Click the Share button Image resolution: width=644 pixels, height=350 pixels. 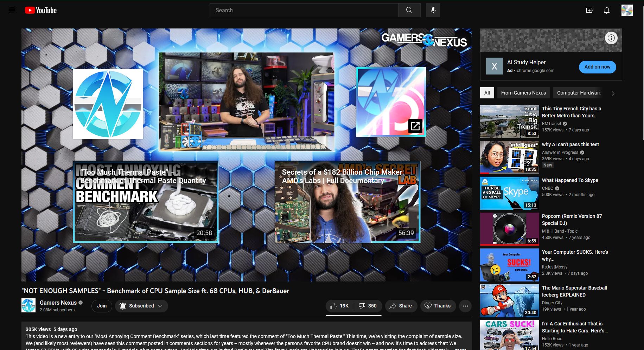(x=401, y=306)
